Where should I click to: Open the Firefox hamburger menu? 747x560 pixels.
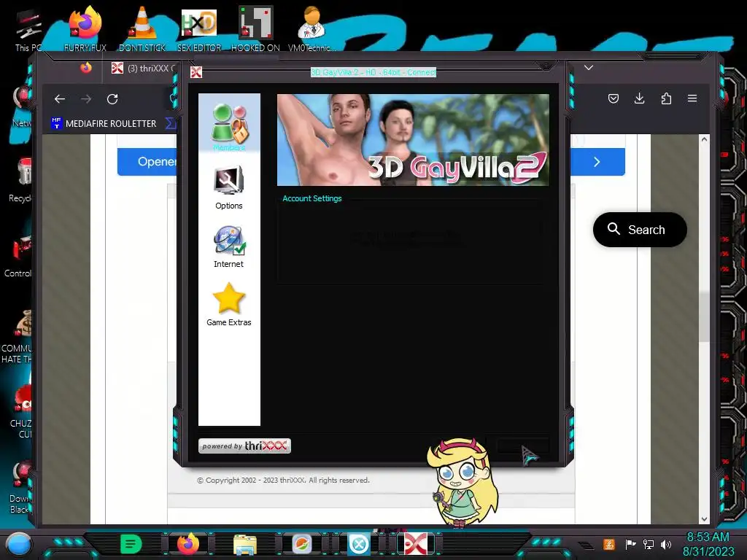(692, 98)
